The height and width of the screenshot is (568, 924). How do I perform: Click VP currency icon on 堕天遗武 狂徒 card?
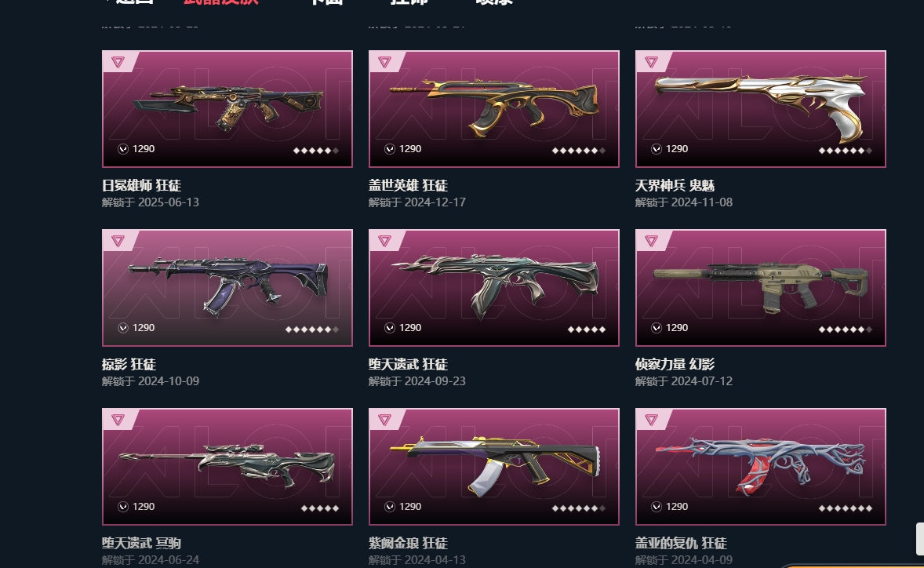click(390, 328)
